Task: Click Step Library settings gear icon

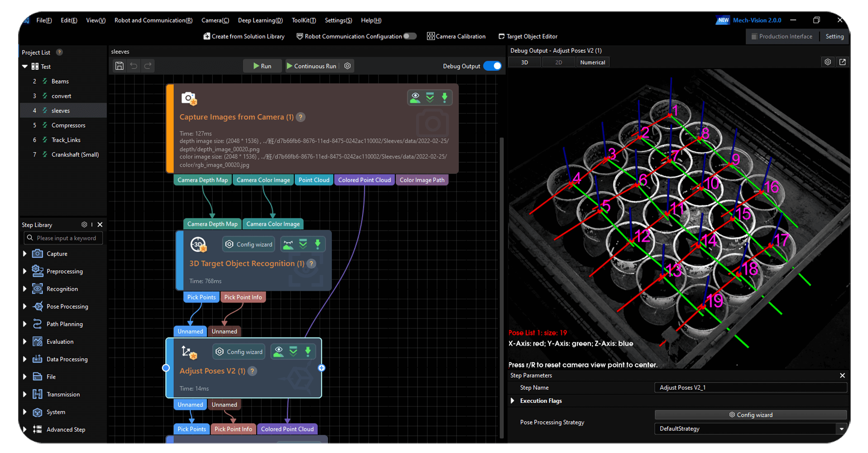Action: pyautogui.click(x=84, y=225)
